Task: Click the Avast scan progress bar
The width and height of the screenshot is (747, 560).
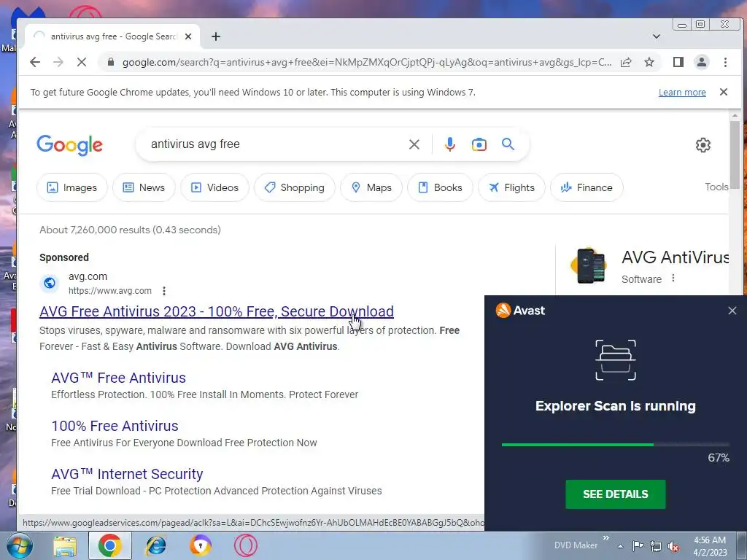Action: point(615,445)
